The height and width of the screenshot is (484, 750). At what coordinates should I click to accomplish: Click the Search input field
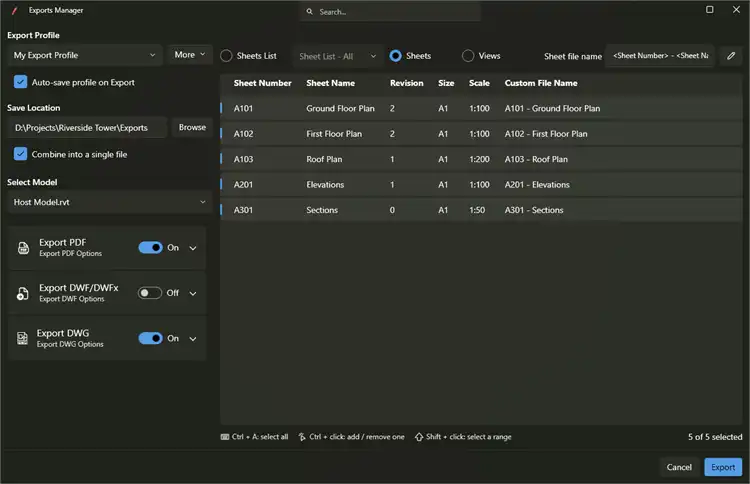tap(390, 11)
